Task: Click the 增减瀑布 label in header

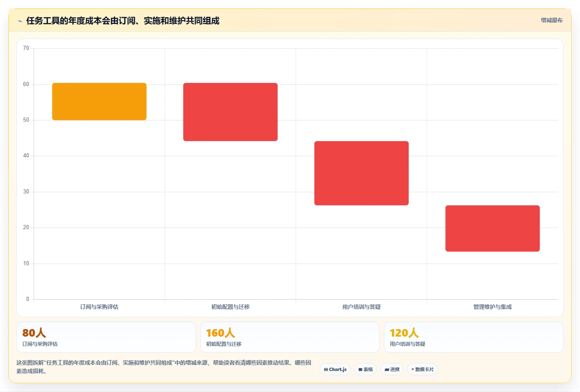Action: click(551, 20)
